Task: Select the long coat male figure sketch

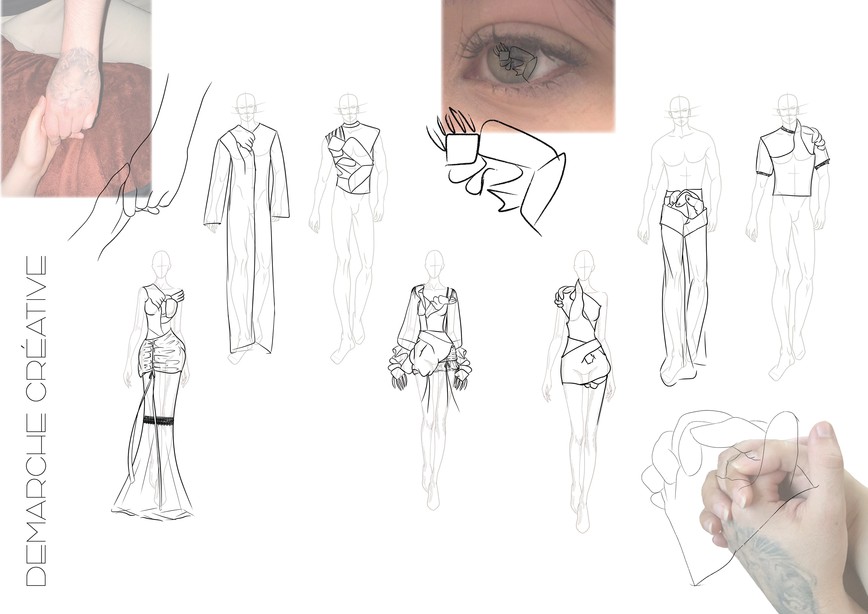Action: tap(247, 227)
